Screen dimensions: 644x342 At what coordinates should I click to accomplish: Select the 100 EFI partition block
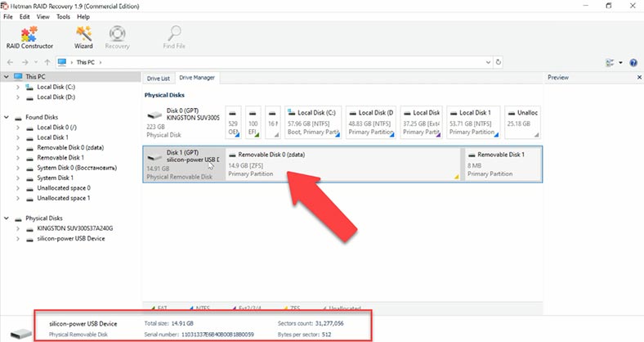tap(253, 123)
